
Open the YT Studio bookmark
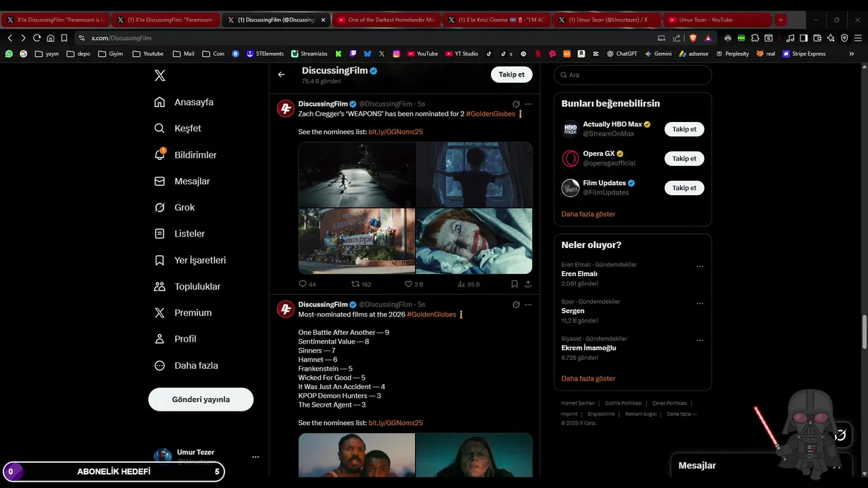pos(462,54)
